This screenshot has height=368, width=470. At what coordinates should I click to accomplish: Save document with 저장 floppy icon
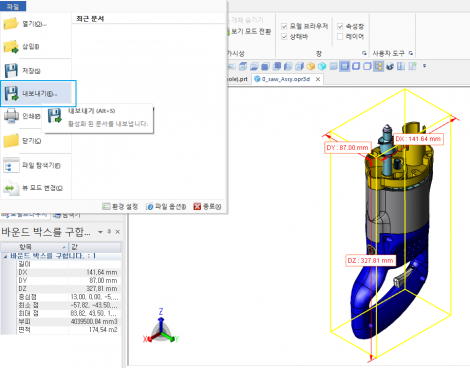(11, 71)
